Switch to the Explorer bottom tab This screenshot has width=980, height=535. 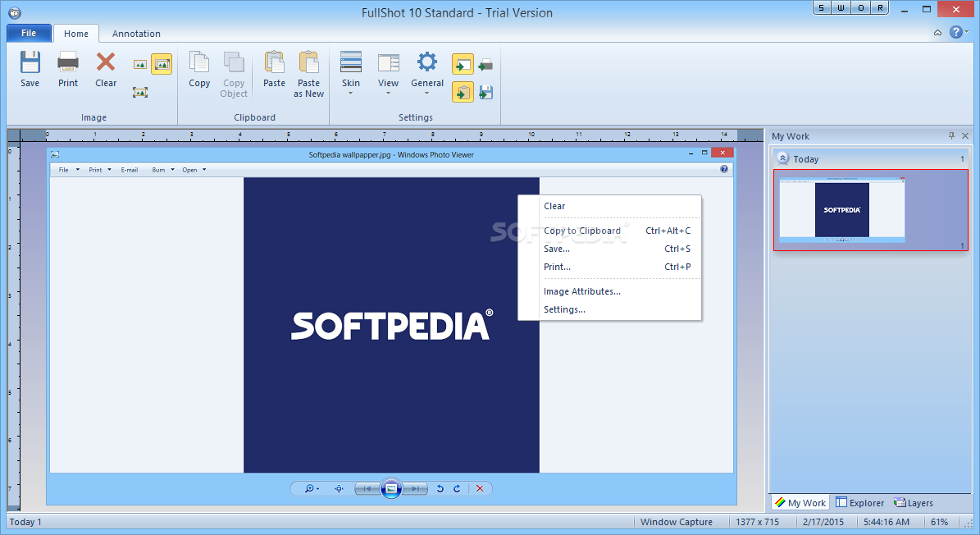(x=860, y=502)
